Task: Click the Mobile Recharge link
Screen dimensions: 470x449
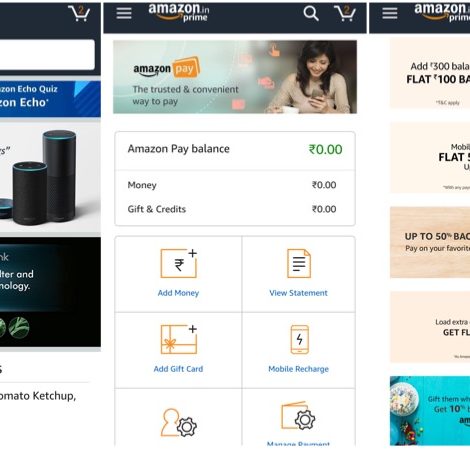Action: point(299,369)
